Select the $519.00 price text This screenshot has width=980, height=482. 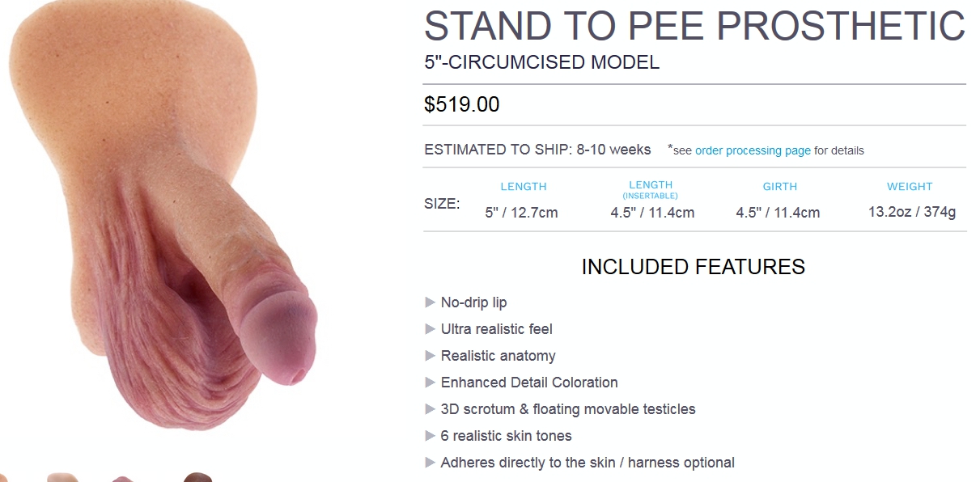point(462,104)
